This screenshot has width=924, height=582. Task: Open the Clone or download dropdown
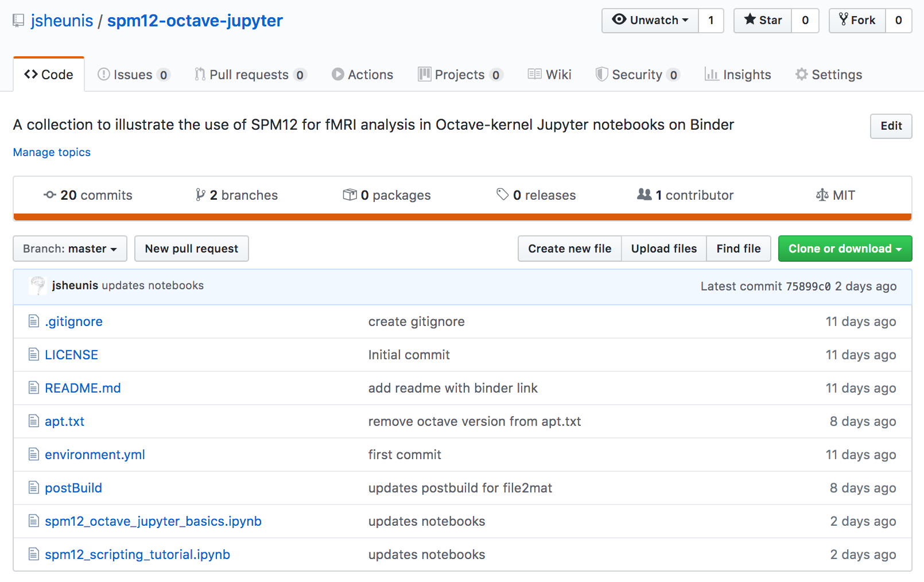844,249
